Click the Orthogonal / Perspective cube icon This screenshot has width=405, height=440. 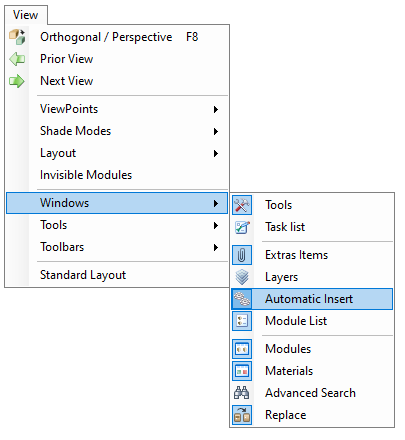[17, 37]
